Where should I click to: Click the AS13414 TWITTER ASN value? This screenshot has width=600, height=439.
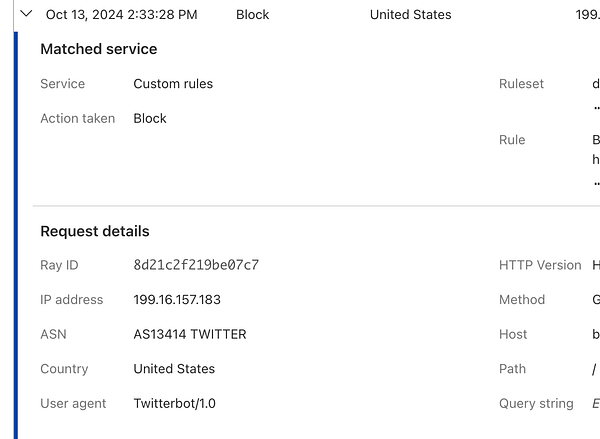tap(190, 334)
